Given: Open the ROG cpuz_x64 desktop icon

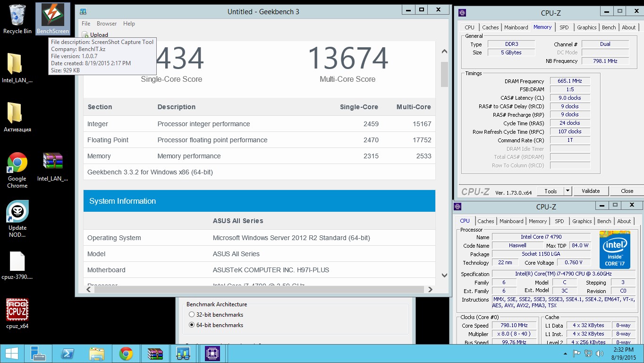Looking at the screenshot, I should (17, 314).
